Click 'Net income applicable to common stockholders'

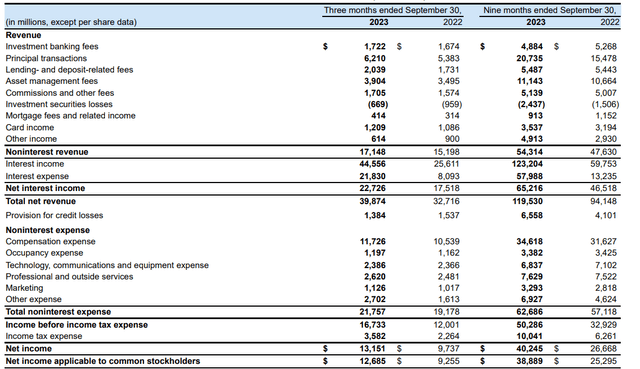(x=103, y=361)
